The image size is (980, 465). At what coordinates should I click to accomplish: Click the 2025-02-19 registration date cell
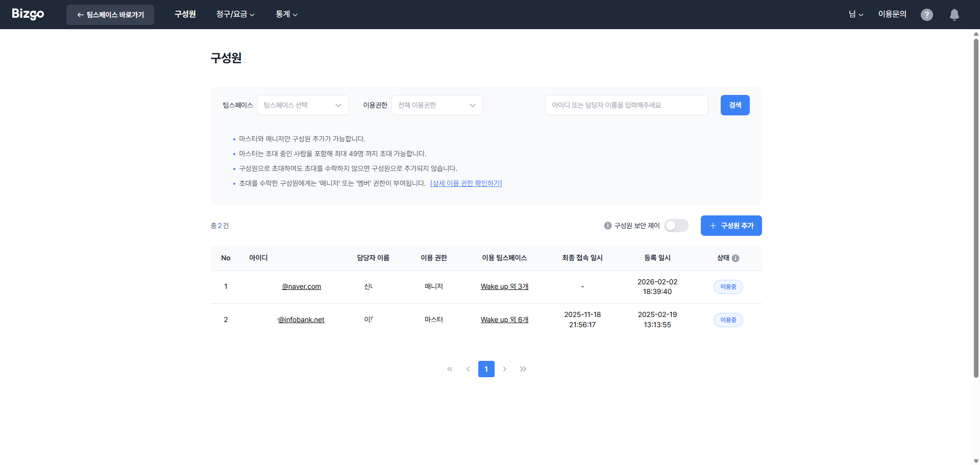(x=657, y=320)
